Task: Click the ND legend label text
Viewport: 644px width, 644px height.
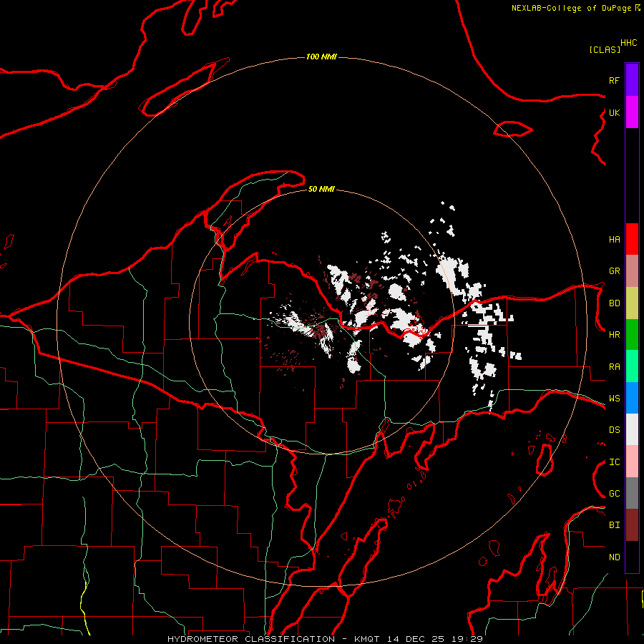Action: 614,557
